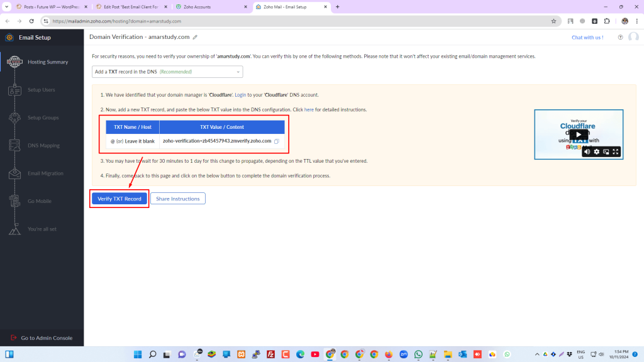Reload the current page
This screenshot has height=362, width=644.
tap(31, 21)
